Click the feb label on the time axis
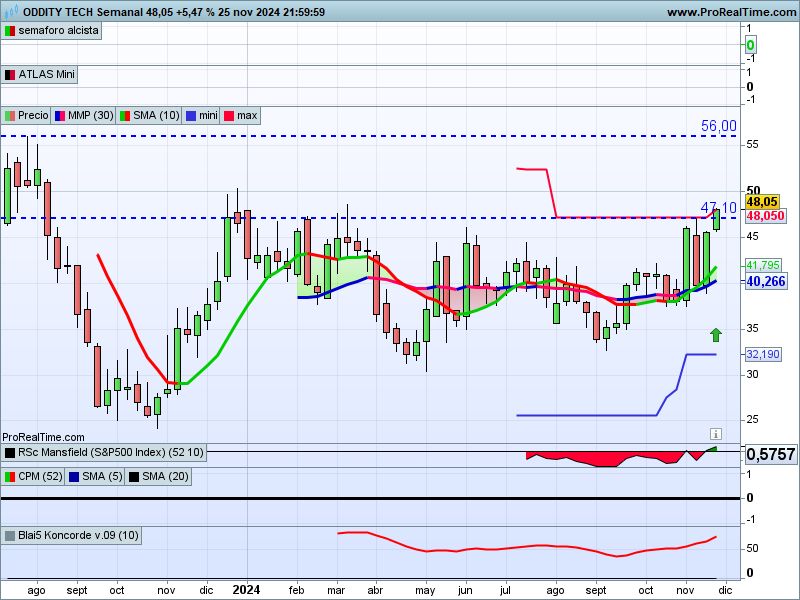The image size is (800, 600). tap(296, 590)
